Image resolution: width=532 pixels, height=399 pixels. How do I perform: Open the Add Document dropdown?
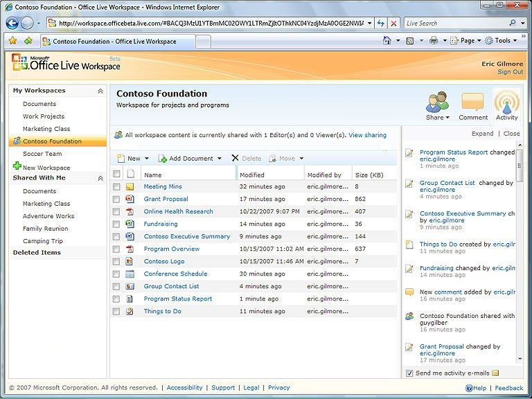click(x=219, y=159)
